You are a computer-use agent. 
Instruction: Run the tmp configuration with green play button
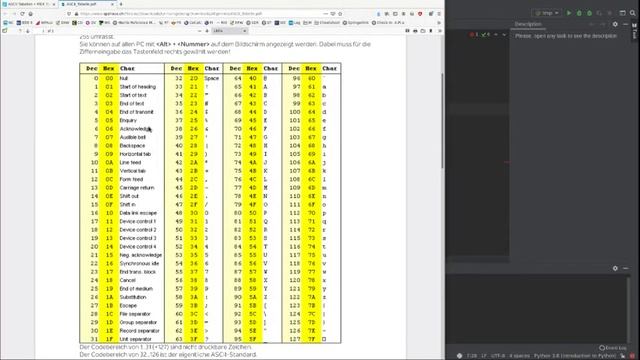[569, 13]
